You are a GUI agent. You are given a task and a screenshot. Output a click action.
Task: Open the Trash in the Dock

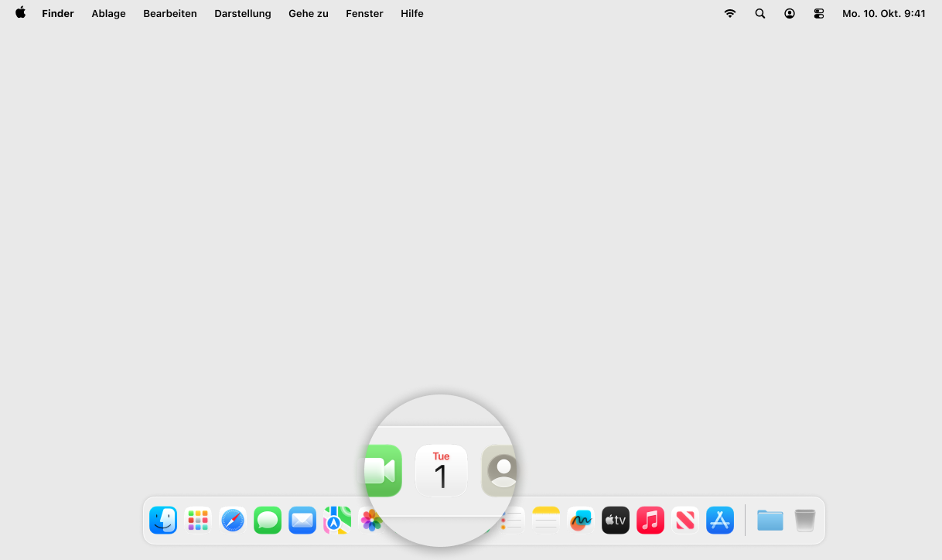[805, 521]
